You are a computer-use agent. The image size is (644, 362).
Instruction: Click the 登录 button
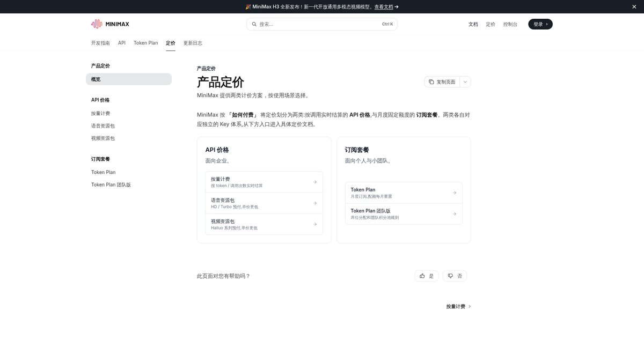tap(540, 24)
